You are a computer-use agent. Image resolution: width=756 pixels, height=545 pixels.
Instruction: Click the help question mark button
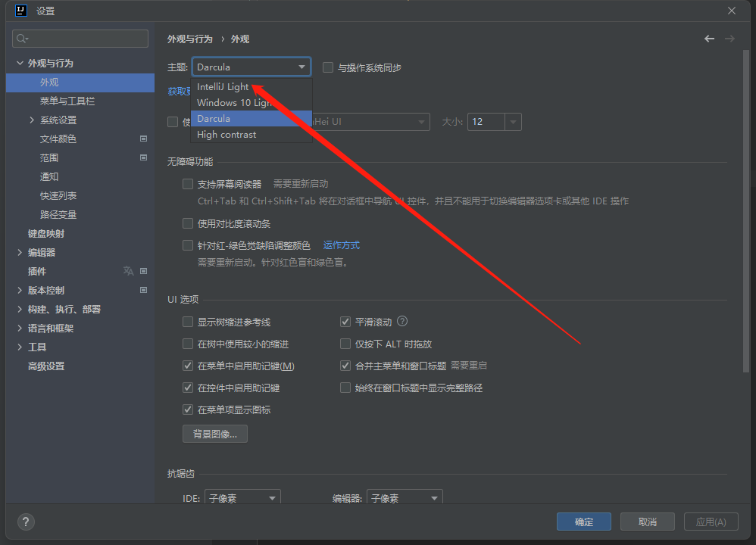point(26,522)
